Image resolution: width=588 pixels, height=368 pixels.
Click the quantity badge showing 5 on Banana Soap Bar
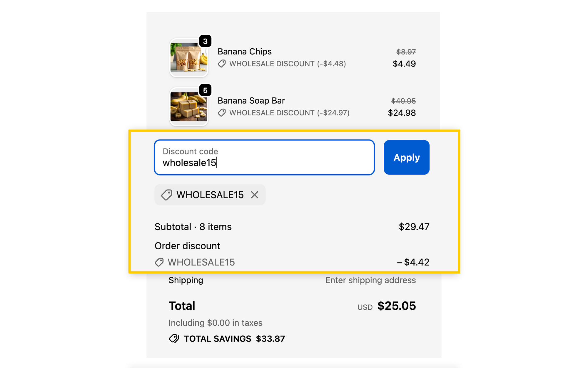pos(205,90)
